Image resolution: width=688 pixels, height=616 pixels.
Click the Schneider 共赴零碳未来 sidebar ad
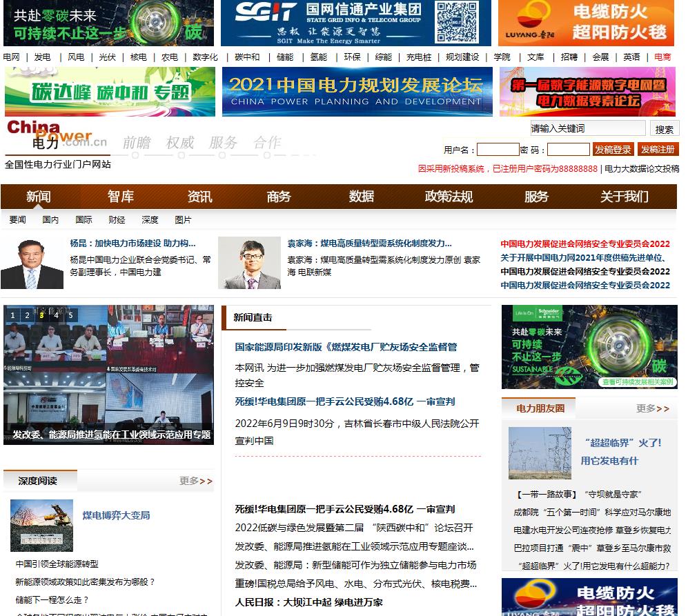point(589,347)
